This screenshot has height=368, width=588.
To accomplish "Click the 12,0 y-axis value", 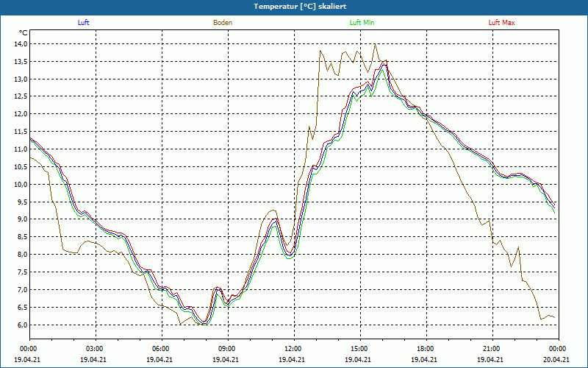I will [21, 114].
